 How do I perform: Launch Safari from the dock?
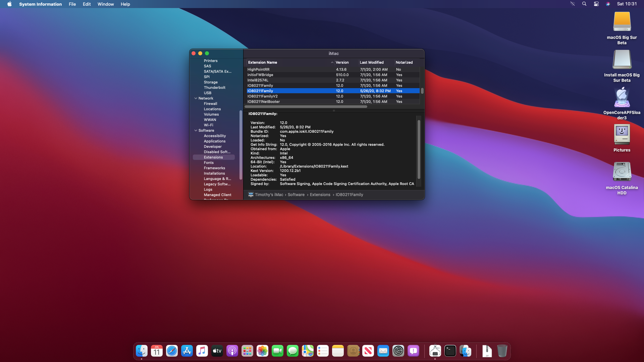[172, 351]
